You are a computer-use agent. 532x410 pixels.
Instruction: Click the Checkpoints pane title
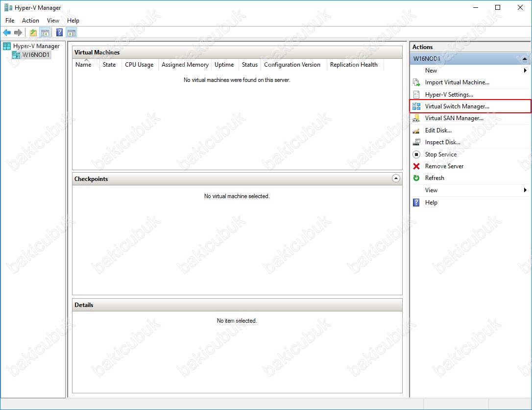(x=91, y=179)
